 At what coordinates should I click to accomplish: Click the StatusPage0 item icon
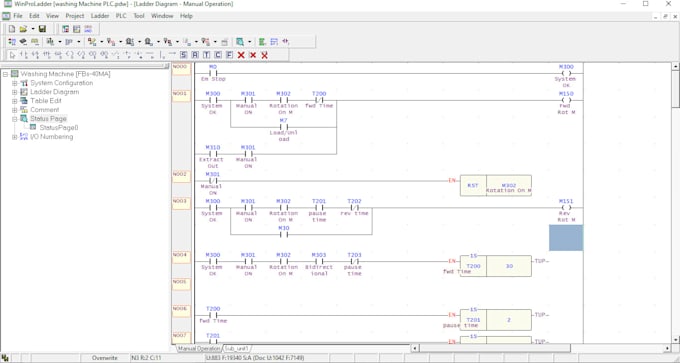[x=33, y=128]
